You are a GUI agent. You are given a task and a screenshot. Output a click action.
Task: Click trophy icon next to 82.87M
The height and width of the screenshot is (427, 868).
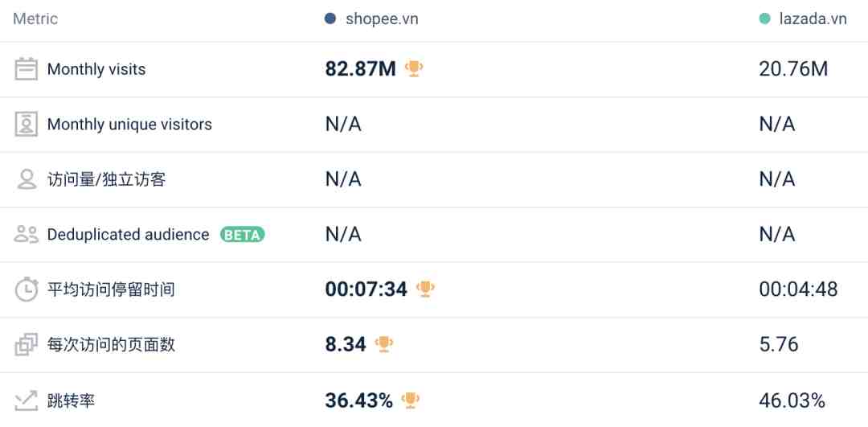(x=414, y=69)
